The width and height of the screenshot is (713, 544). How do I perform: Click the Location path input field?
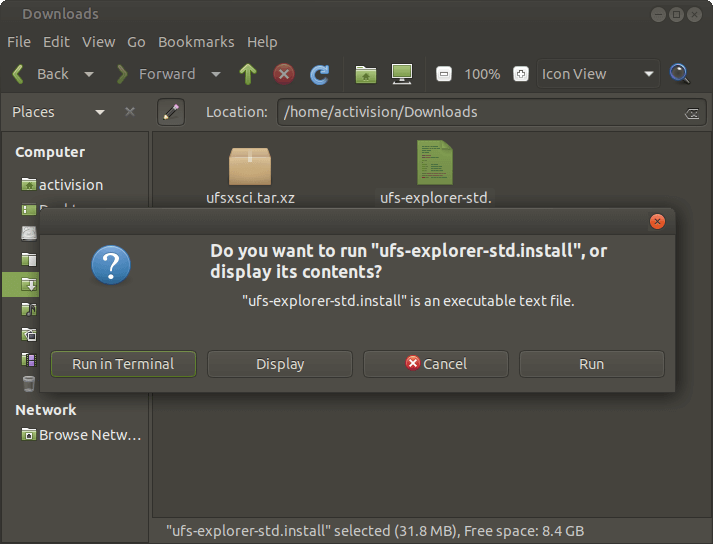point(492,112)
